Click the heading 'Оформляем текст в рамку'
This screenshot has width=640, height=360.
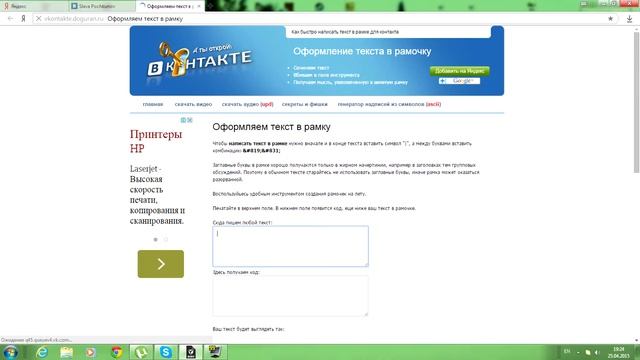271,127
